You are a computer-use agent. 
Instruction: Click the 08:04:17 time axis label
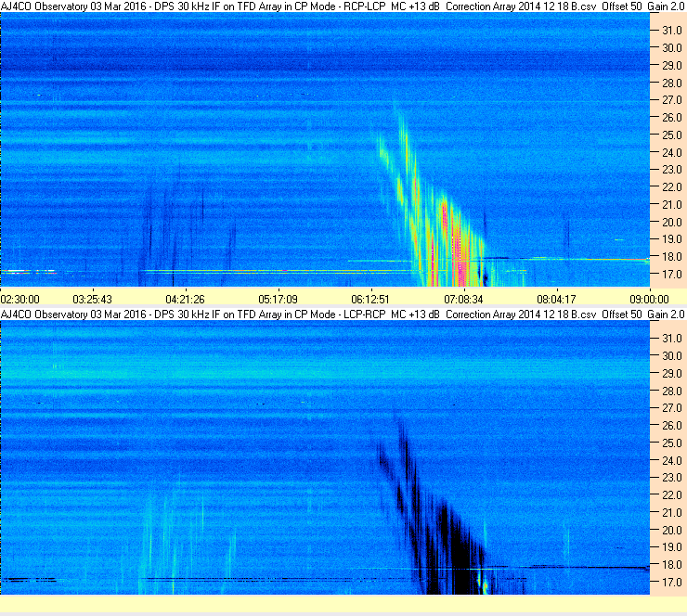click(x=556, y=300)
